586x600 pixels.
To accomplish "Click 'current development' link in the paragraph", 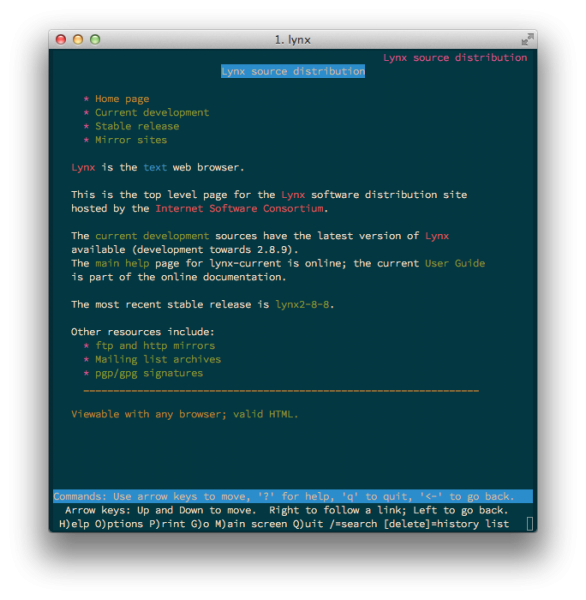I will click(152, 236).
